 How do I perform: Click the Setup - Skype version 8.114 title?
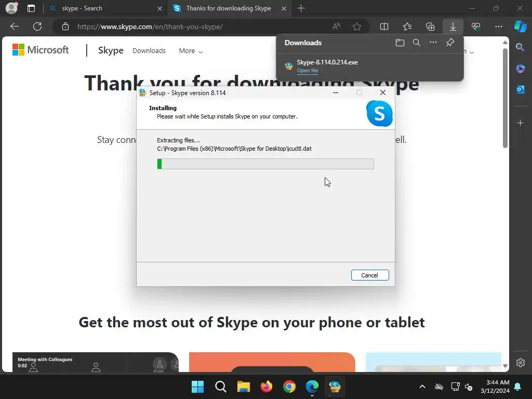[188, 93]
